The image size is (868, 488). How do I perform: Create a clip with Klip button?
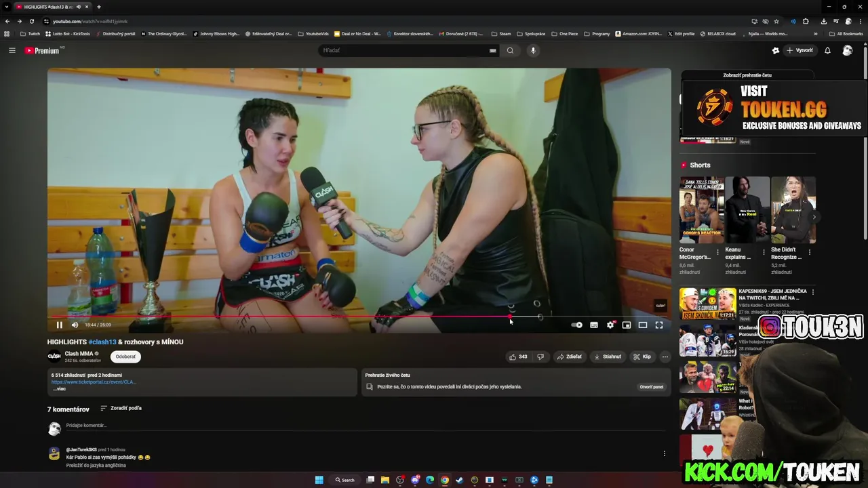tap(642, 357)
